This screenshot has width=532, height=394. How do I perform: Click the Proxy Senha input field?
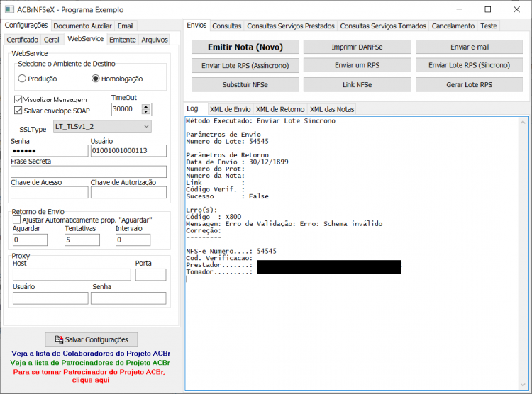tap(128, 298)
